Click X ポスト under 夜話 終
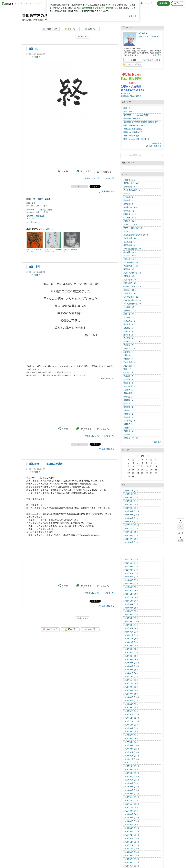This screenshot has height=868, width=186. click(95, 187)
